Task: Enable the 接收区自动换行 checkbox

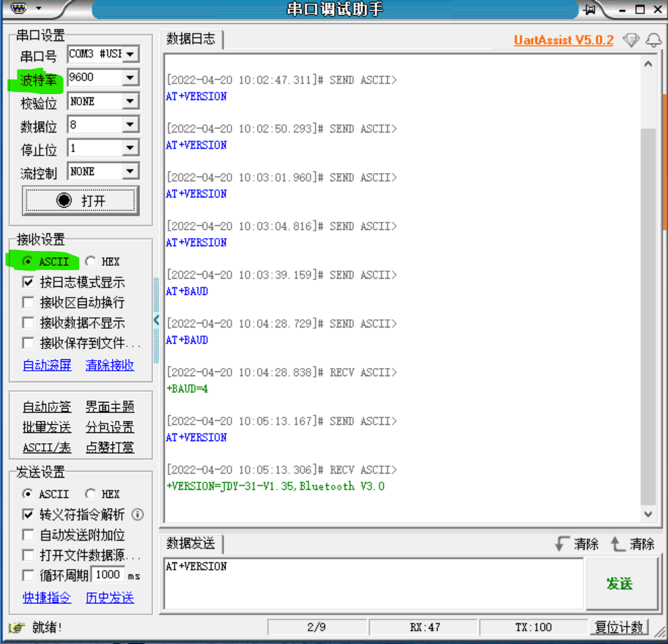Action: point(27,302)
